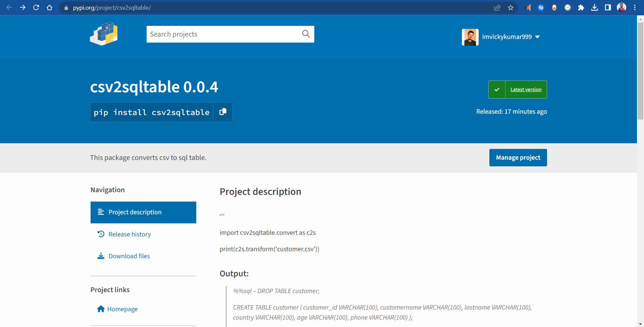Open the Latest version link
The width and height of the screenshot is (644, 327).
[x=526, y=90]
